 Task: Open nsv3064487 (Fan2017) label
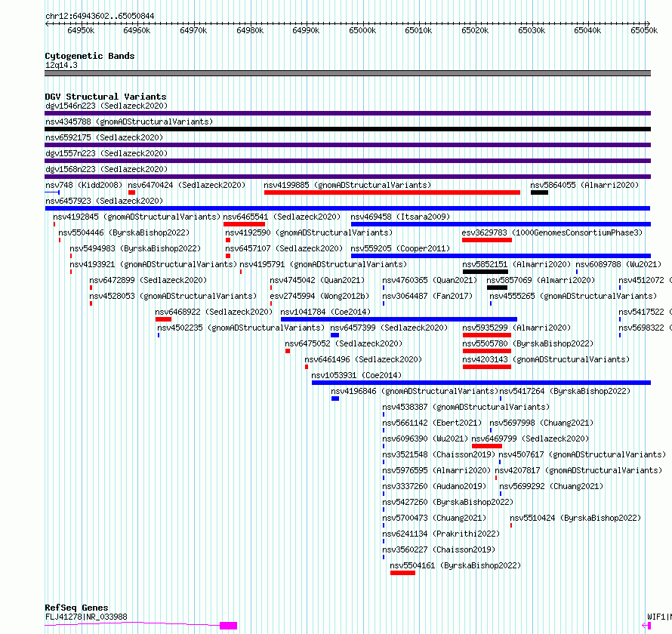427,296
